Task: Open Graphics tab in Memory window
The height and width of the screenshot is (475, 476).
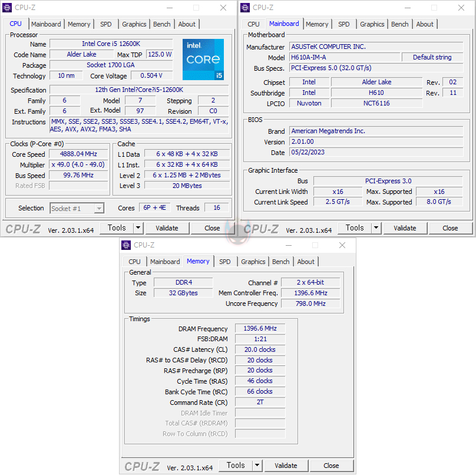Action: pos(253,262)
